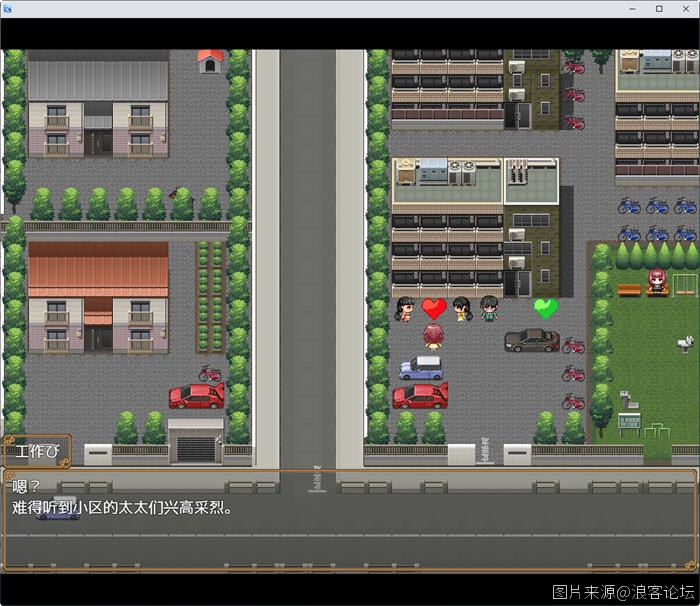700x606 pixels.
Task: Click the NPC in the green shirt
Action: click(488, 308)
